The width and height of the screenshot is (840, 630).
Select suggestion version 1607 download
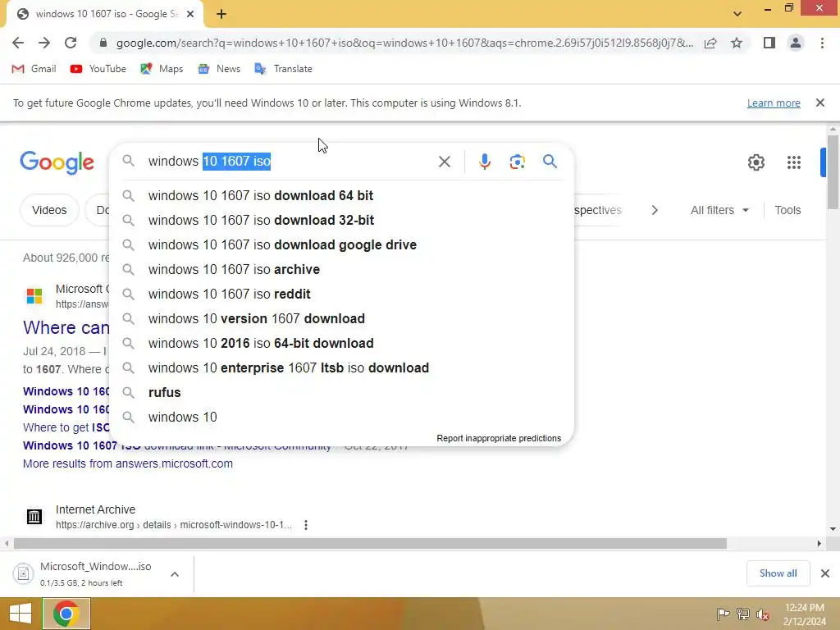(342, 319)
